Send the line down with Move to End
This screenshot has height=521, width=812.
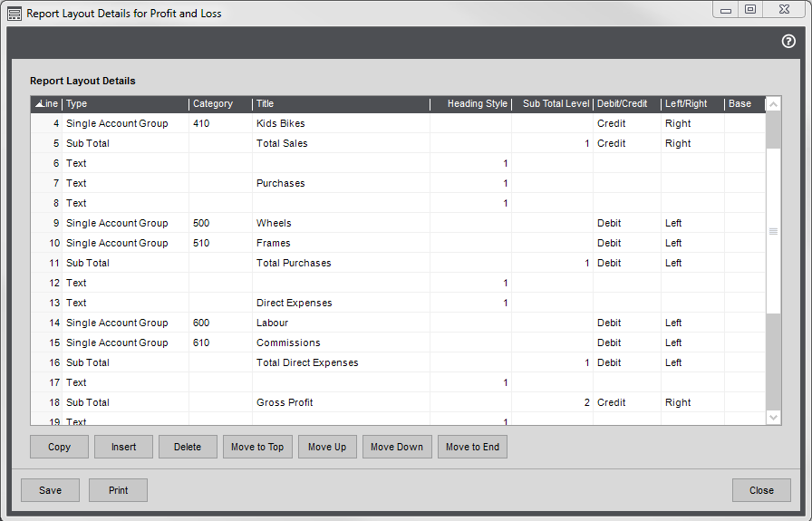tap(472, 447)
